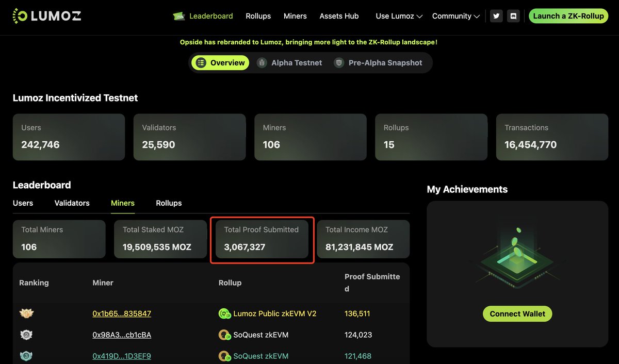Select the Rollups leaderboard tab
The height and width of the screenshot is (364, 619).
169,203
